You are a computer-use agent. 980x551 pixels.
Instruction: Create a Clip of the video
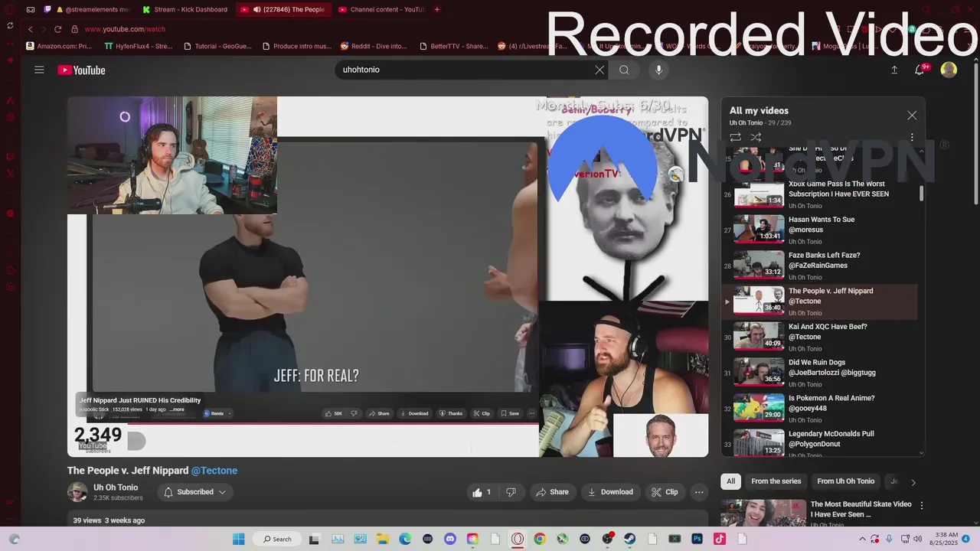tap(665, 492)
